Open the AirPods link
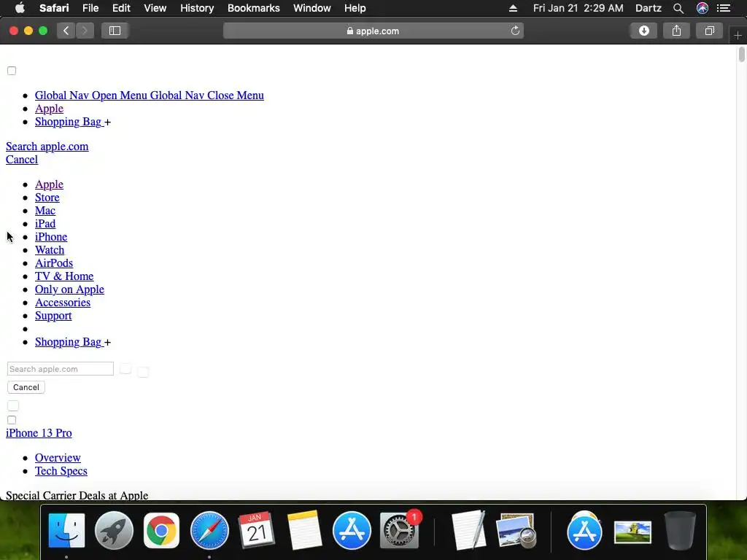This screenshot has width=747, height=560. 54,262
